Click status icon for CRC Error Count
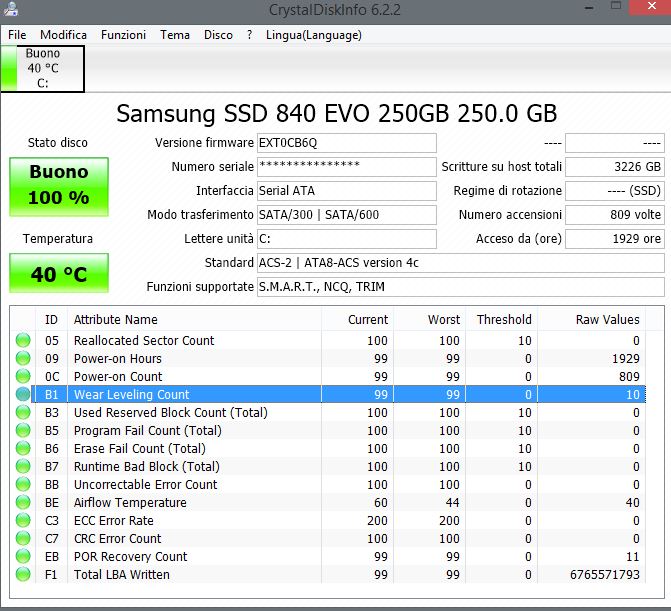Screen dimensions: 671x611 click(23, 538)
